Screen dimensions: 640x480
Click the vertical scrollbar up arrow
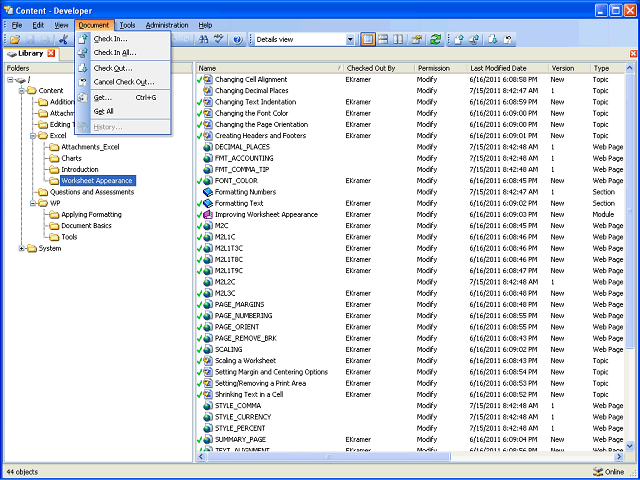click(x=629, y=68)
